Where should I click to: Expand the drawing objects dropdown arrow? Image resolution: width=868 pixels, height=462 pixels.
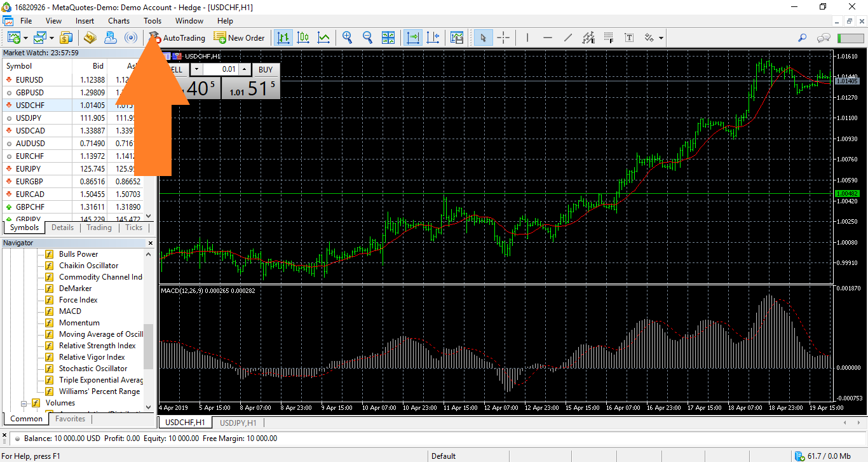click(661, 38)
